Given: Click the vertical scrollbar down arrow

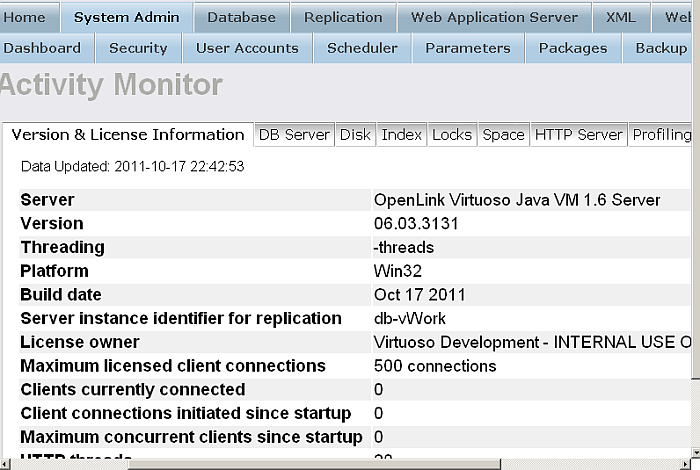Looking at the screenshot, I should (696, 453).
